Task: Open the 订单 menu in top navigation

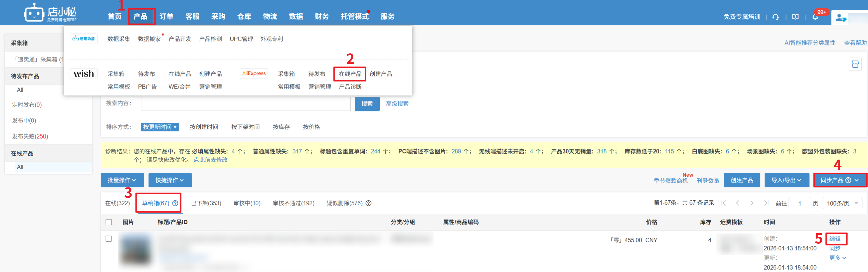Action: [166, 17]
